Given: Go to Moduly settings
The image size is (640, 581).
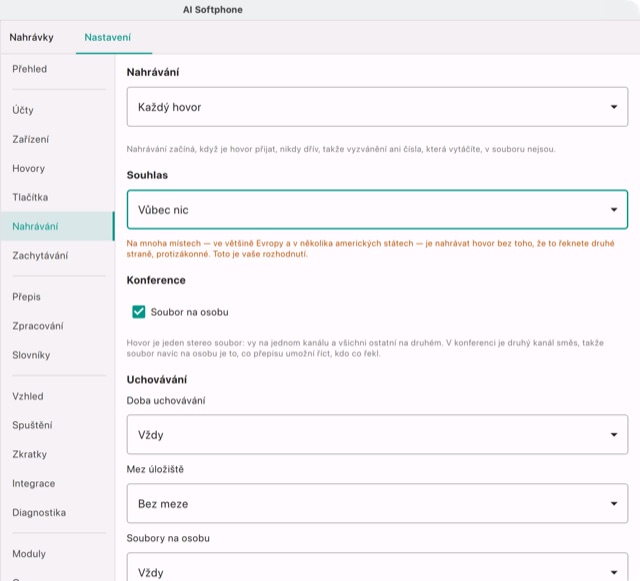Looking at the screenshot, I should (57, 554).
